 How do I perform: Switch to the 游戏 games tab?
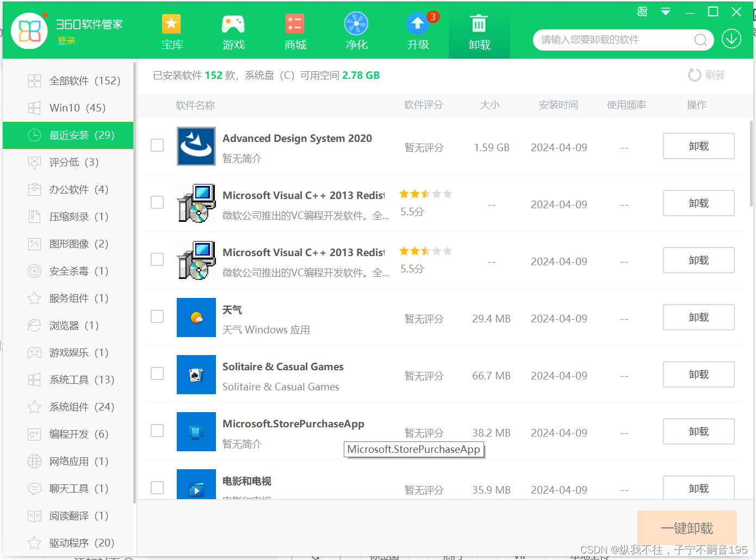point(233,32)
